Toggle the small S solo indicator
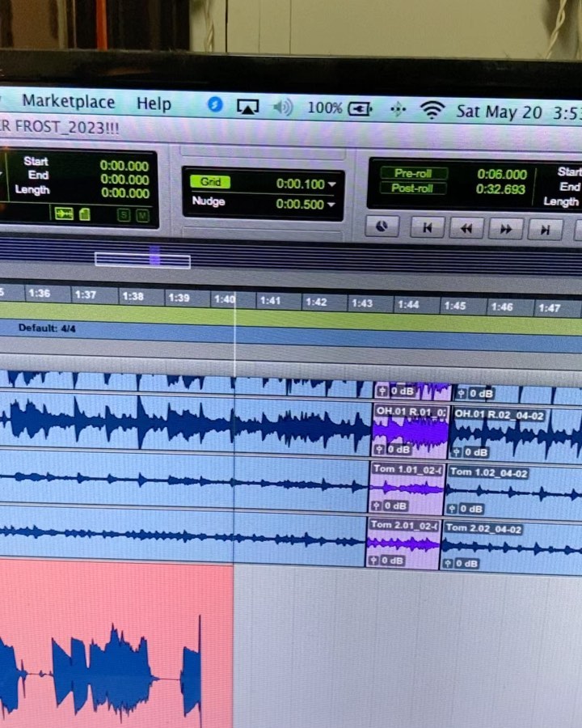This screenshot has height=728, width=582. point(124,215)
